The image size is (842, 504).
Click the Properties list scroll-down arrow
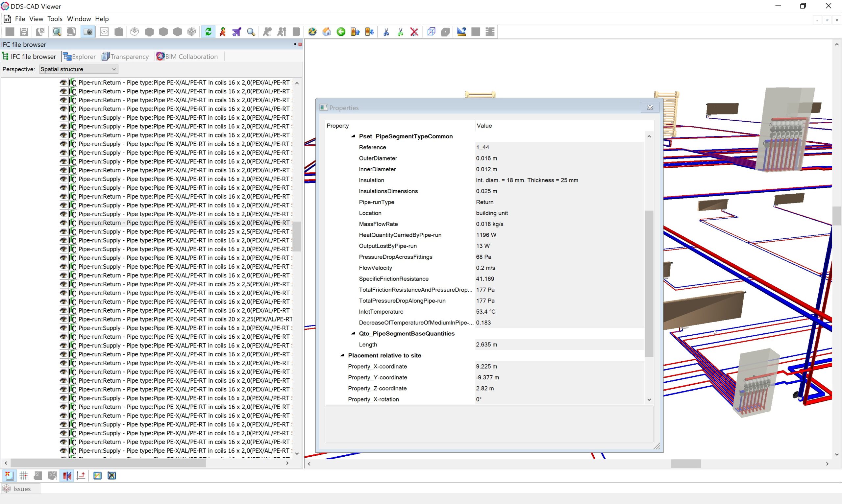tap(649, 400)
